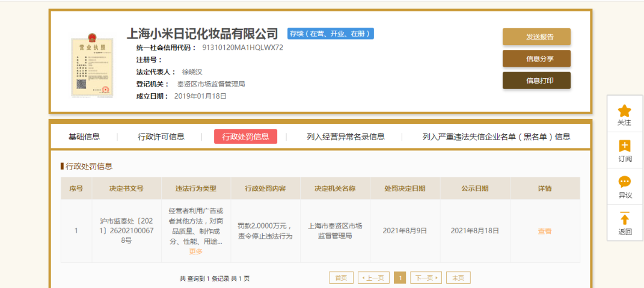The image size is (644, 288).
Task: Click the 奉贤区市场监督管理局 registration authority text
Action: point(211,84)
